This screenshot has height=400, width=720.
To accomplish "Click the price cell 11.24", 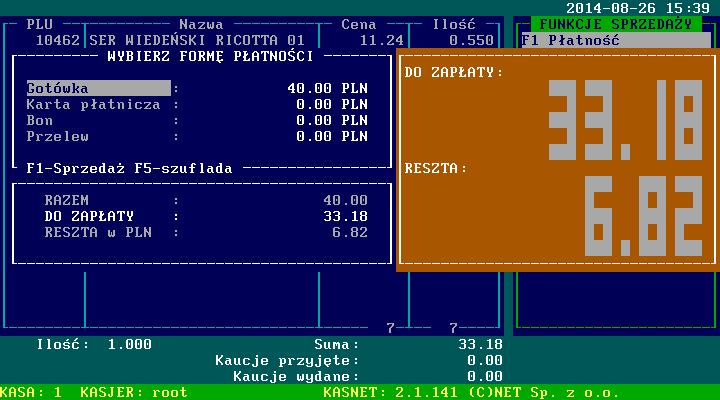I will (382, 40).
